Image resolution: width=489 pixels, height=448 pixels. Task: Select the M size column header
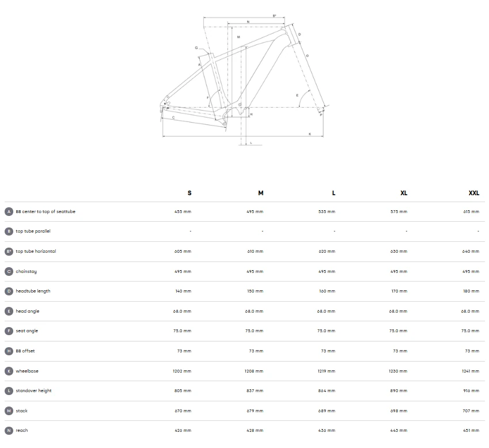[x=261, y=193]
